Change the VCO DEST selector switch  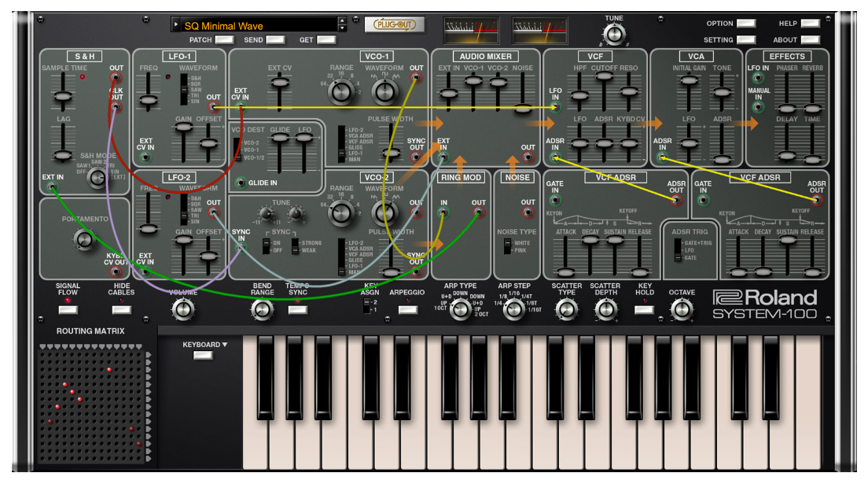(237, 150)
